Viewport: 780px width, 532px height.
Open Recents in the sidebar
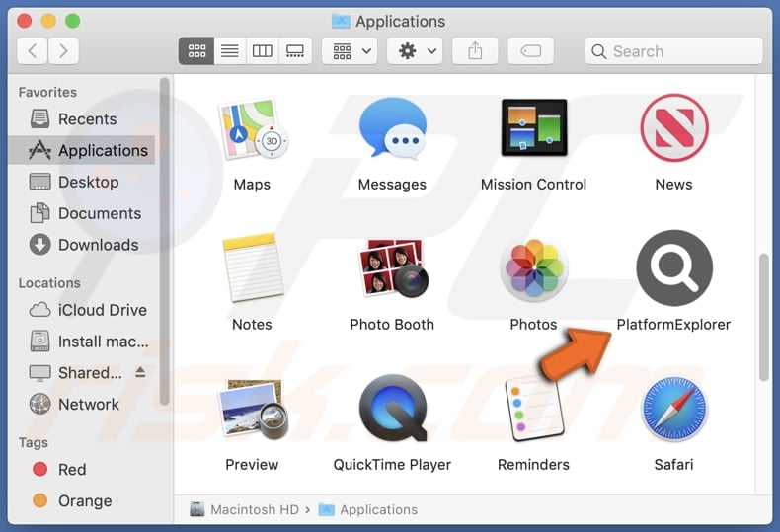coord(82,119)
